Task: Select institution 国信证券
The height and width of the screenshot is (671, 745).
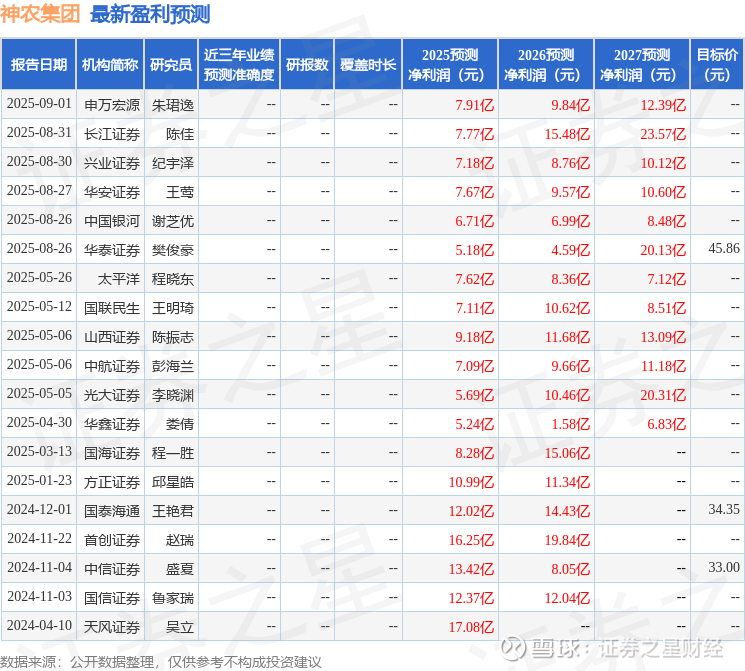Action: [x=112, y=598]
